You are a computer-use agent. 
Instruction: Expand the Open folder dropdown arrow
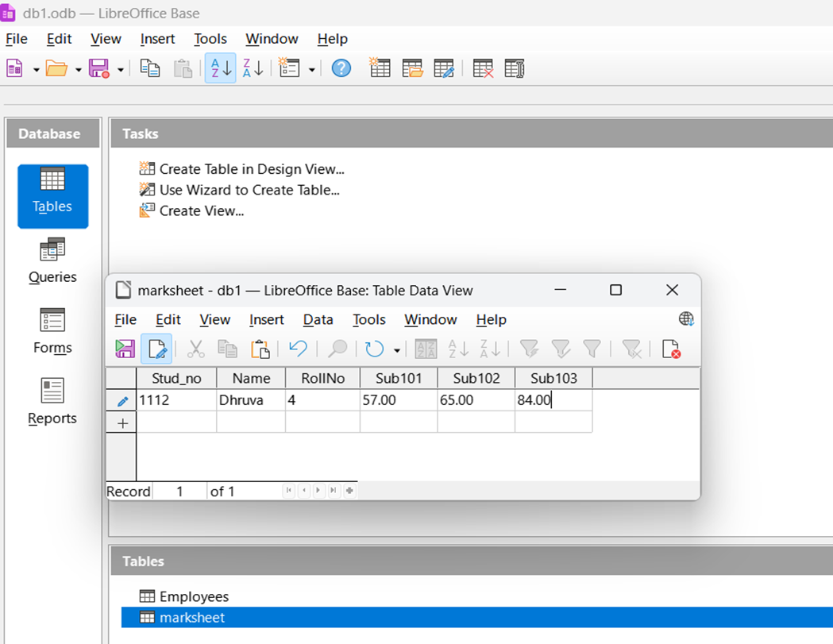pos(78,70)
